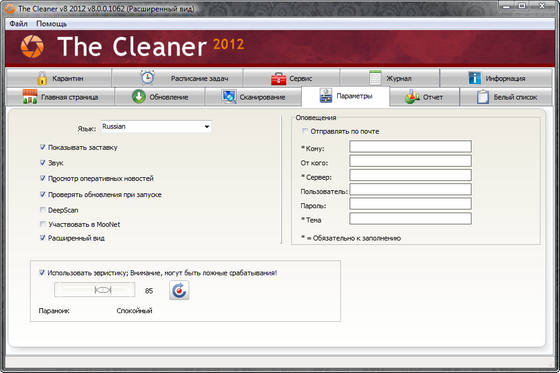This screenshot has height=373, width=560.
Task: Uncheck the Звук checkbox
Action: (43, 163)
